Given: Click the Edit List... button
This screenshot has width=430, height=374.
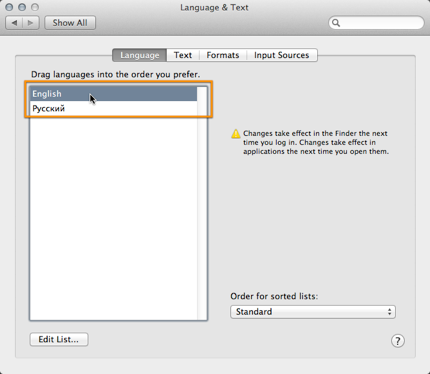Looking at the screenshot, I should pos(59,339).
